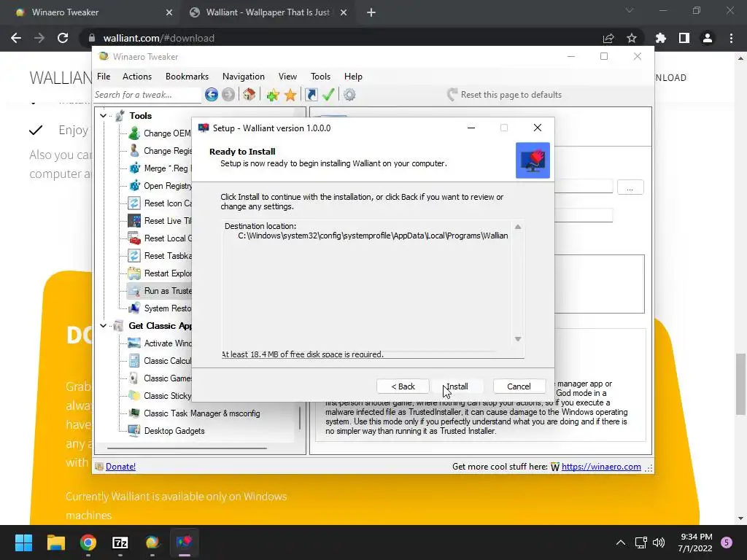This screenshot has width=747, height=560.
Task: Open Actions menu in Winaero Tweaker
Action: [x=137, y=76]
